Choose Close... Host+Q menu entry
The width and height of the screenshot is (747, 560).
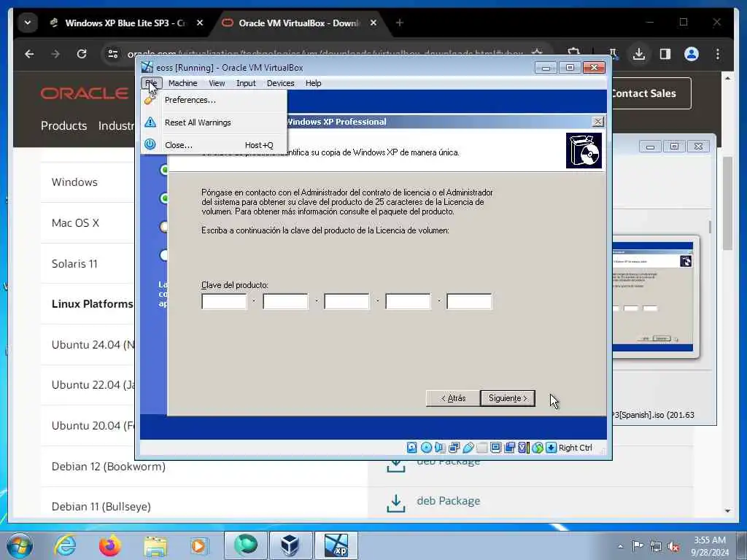(x=214, y=145)
